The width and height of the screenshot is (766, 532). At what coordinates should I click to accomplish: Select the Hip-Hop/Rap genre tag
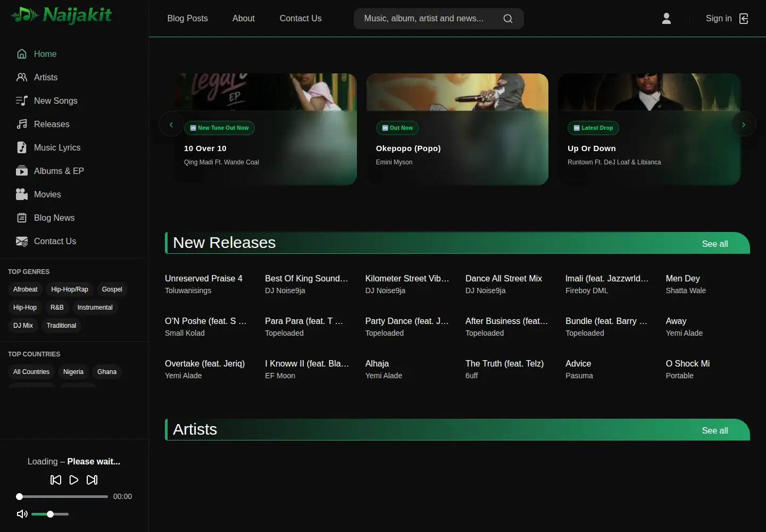click(70, 289)
